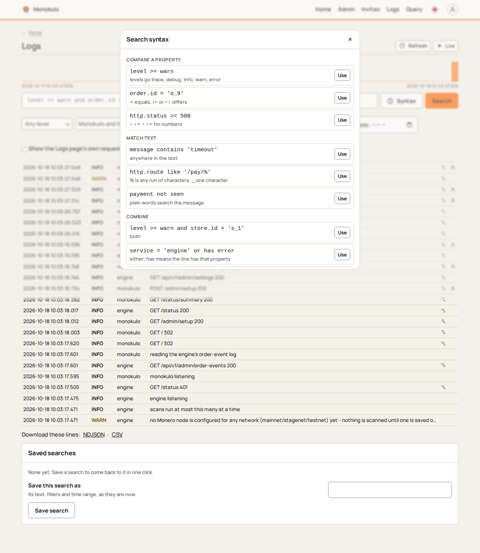Click the Home breadcrumb above Logs
480x553 pixels.
[x=35, y=33]
